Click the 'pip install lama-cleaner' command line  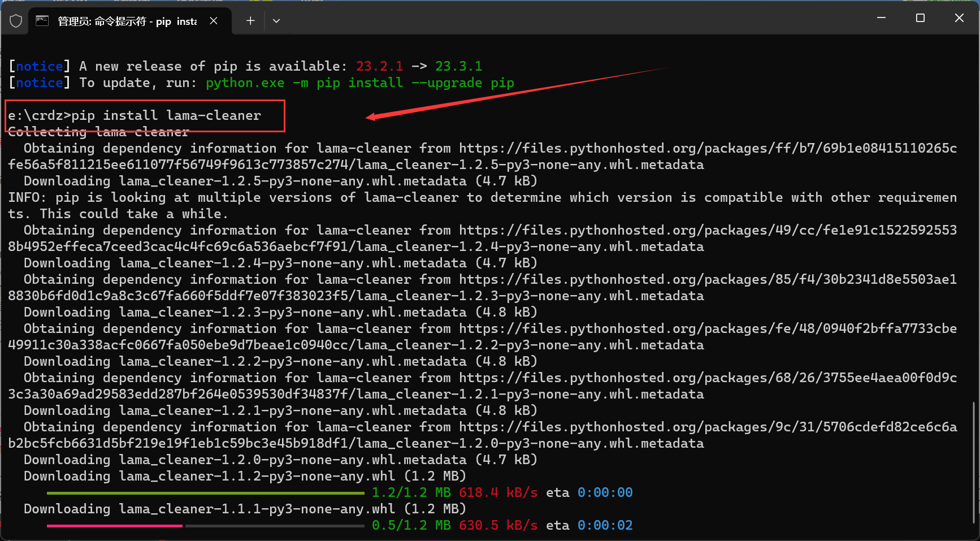(x=166, y=116)
